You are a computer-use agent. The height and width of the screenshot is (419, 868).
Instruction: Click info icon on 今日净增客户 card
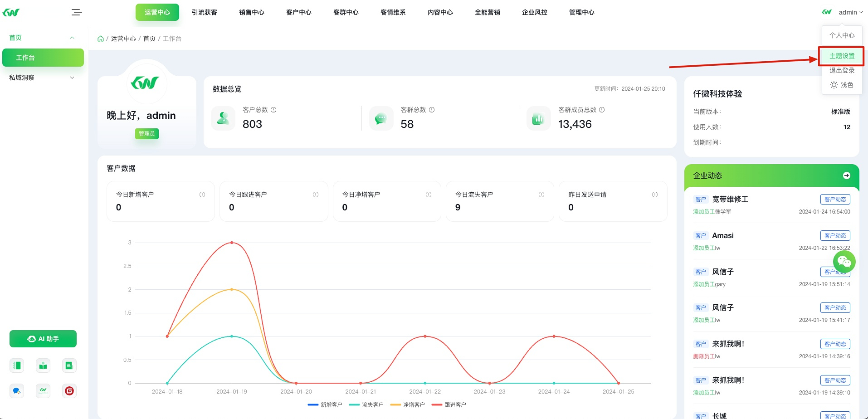(429, 195)
